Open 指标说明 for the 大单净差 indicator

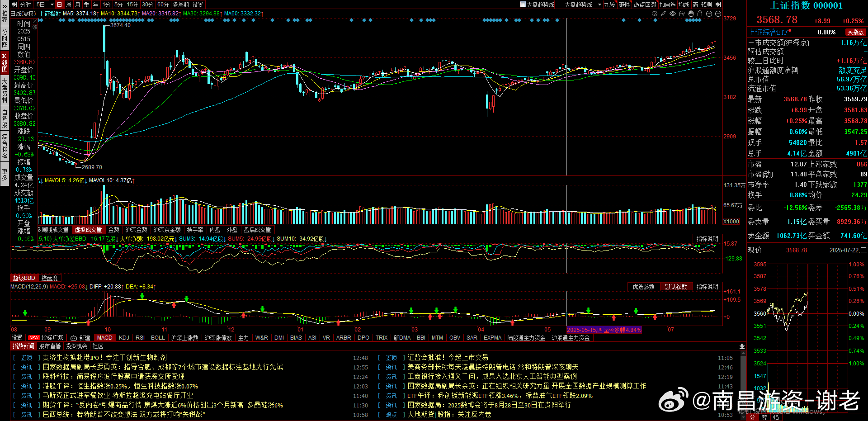pyautogui.click(x=707, y=239)
